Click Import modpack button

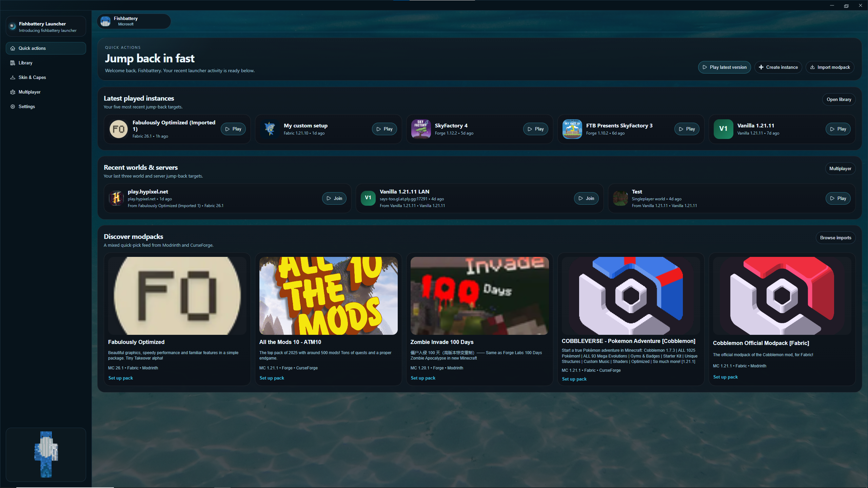point(830,67)
